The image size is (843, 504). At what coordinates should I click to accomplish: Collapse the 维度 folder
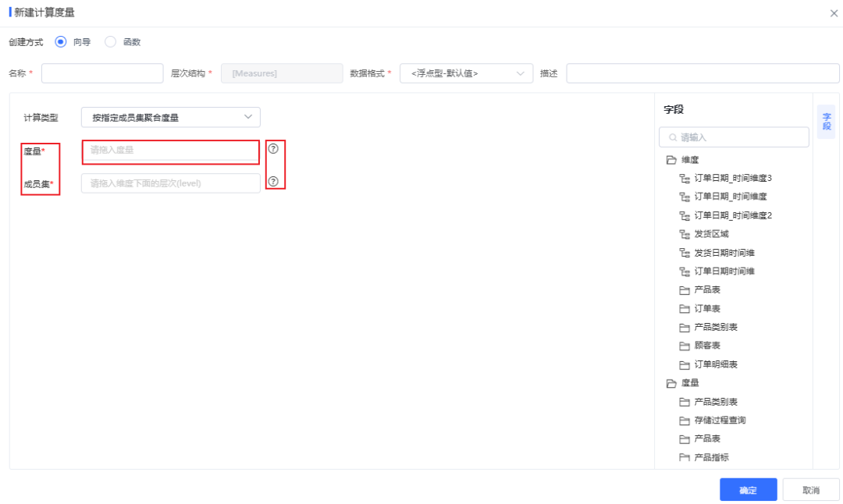tap(690, 160)
